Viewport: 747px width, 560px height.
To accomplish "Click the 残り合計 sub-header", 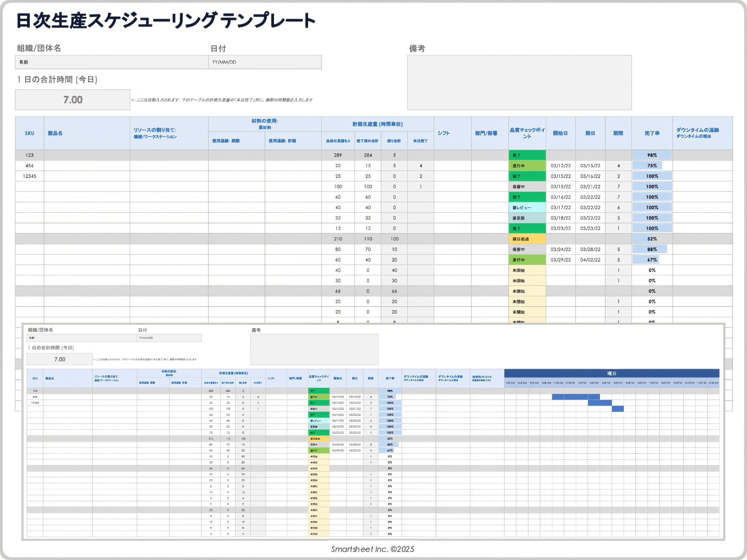I will [x=394, y=141].
